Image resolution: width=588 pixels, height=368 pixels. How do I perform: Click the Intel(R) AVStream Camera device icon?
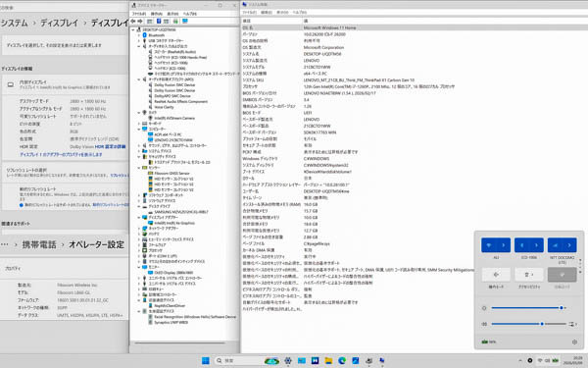pyautogui.click(x=151, y=118)
